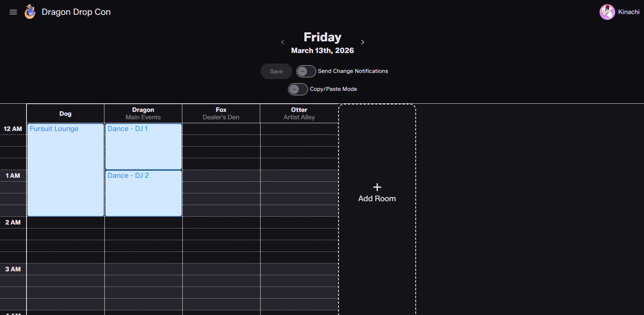
Task: Advance to next day arrow
Action: (363, 42)
